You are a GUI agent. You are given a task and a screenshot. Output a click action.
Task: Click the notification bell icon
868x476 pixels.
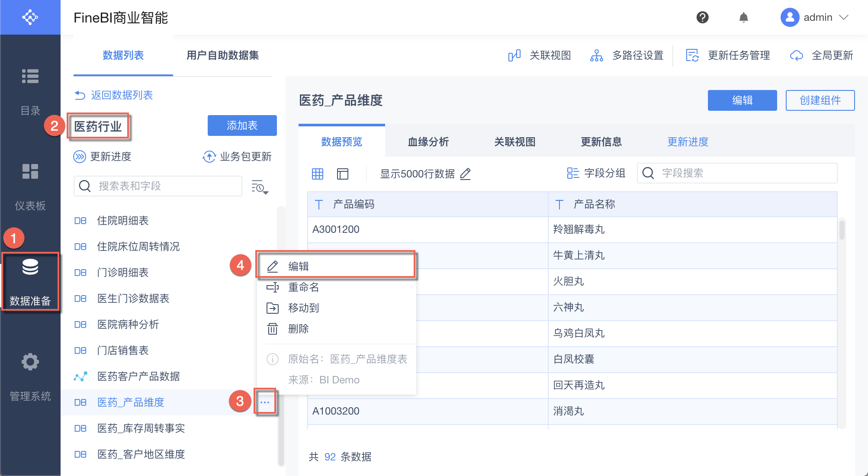(743, 17)
